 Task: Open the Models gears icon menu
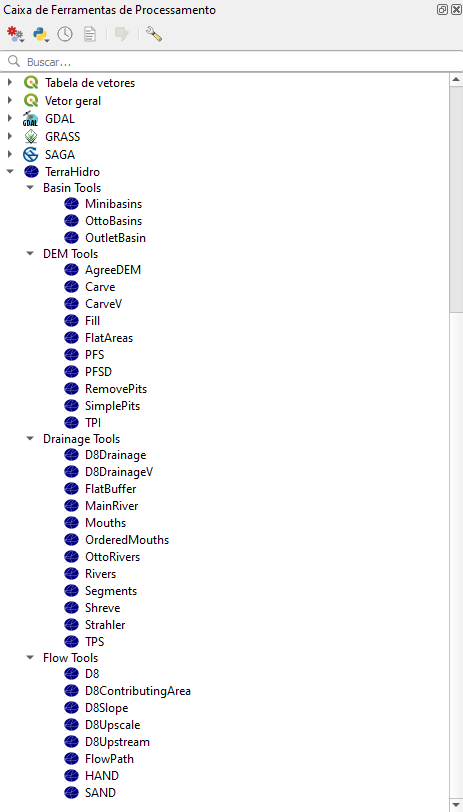pyautogui.click(x=15, y=35)
